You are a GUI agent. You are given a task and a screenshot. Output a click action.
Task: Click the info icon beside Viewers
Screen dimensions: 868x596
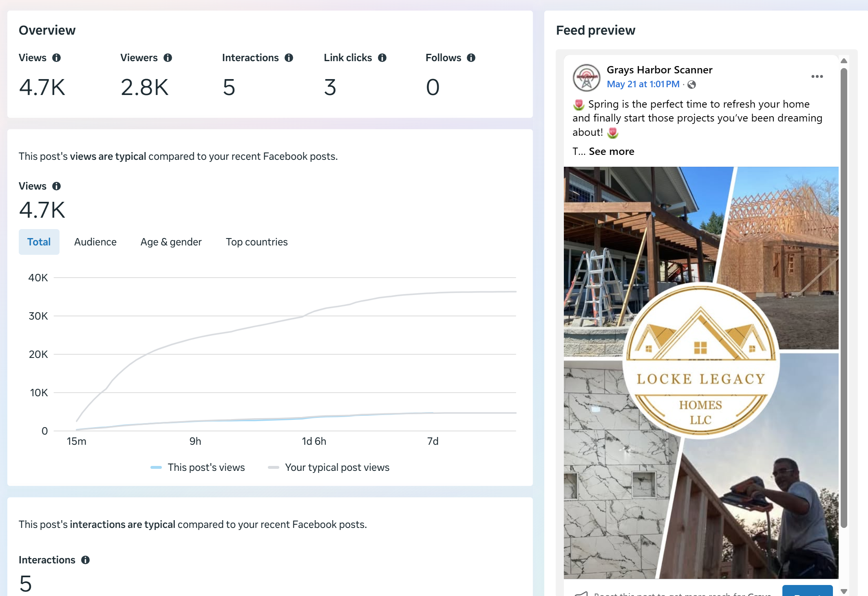point(168,58)
